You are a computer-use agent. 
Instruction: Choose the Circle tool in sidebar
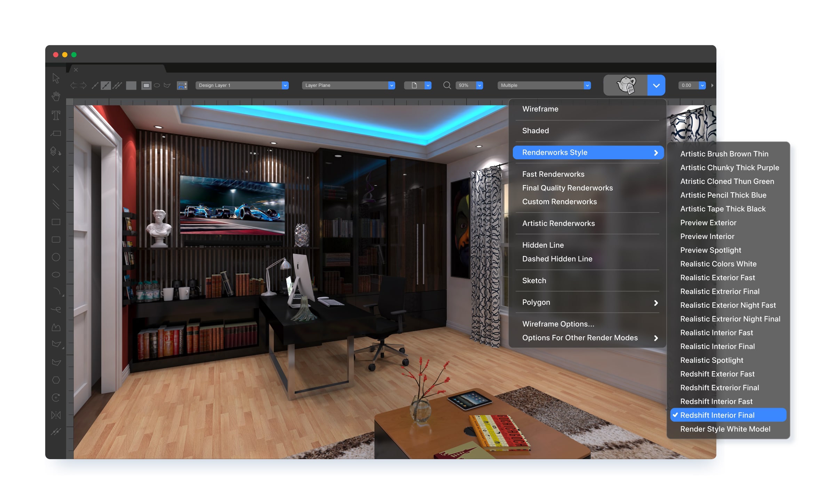[56, 257]
